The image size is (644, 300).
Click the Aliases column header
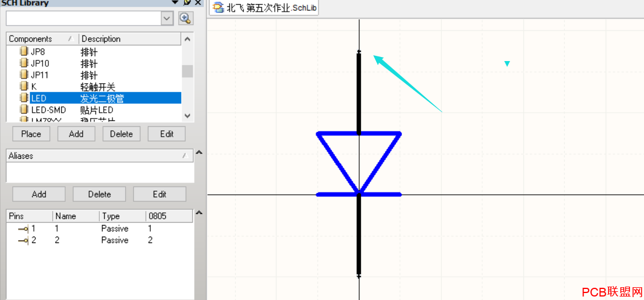[x=100, y=156]
